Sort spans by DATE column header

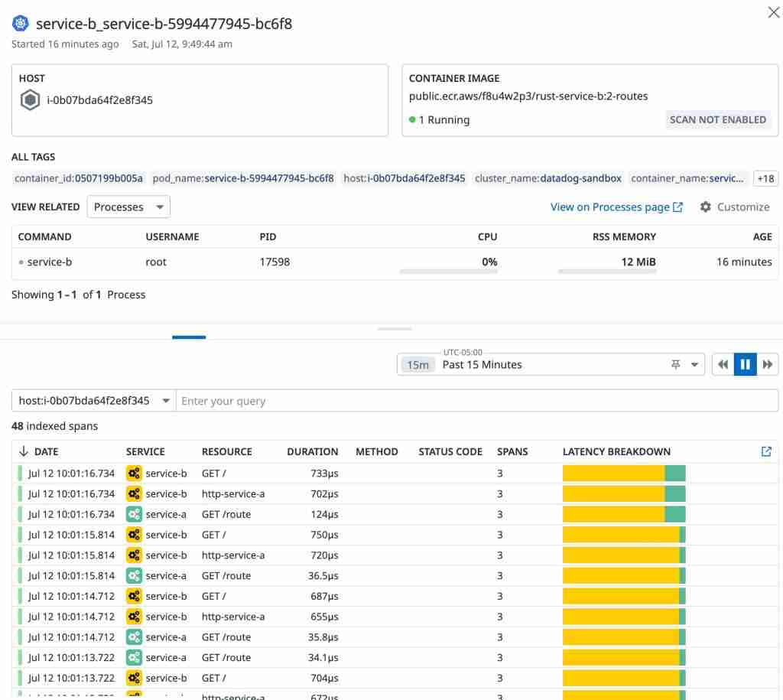tap(45, 451)
